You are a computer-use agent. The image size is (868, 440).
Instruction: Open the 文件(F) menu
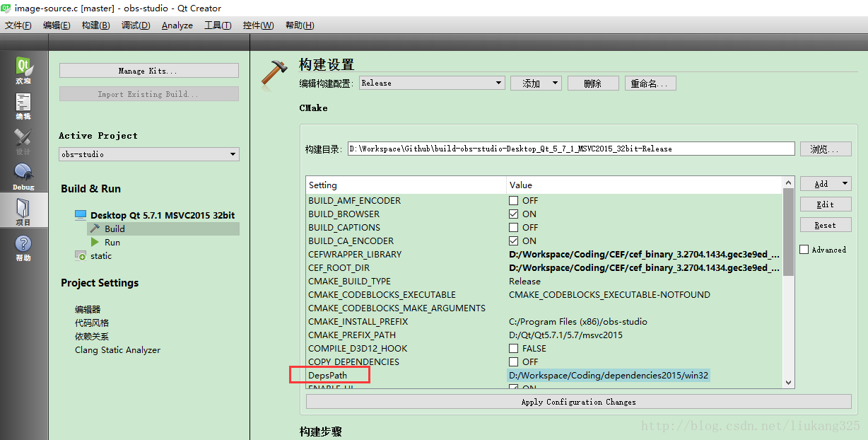(x=18, y=25)
